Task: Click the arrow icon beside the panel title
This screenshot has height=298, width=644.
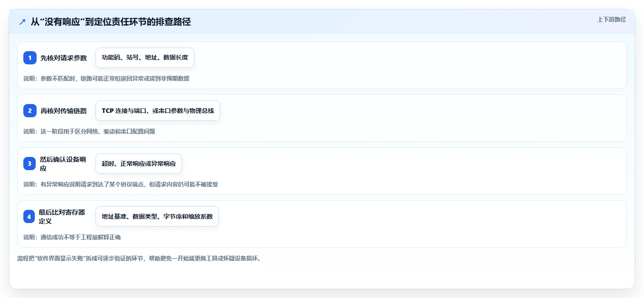Action: point(22,22)
